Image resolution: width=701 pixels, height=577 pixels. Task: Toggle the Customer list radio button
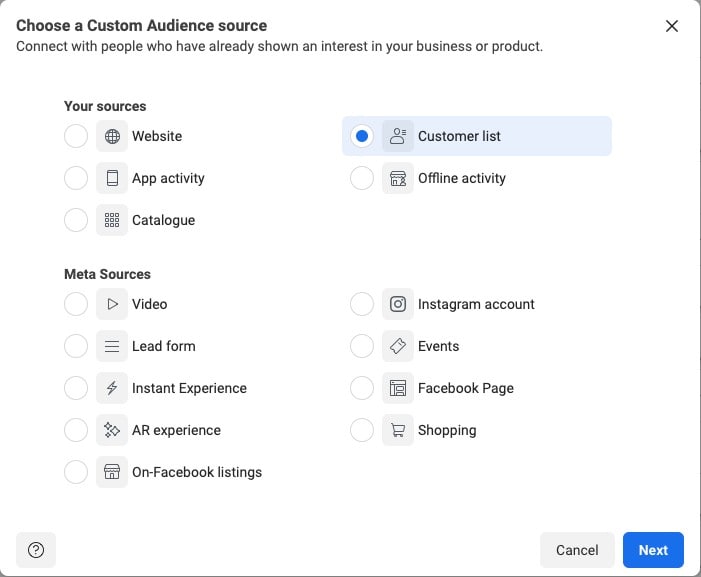click(x=362, y=136)
